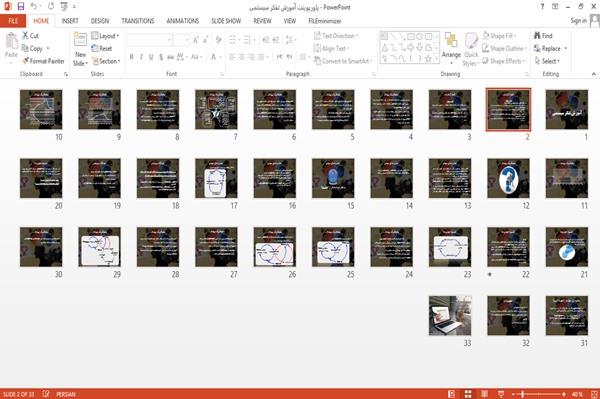
Task: Click spell check icon in status bar
Action: (46, 394)
